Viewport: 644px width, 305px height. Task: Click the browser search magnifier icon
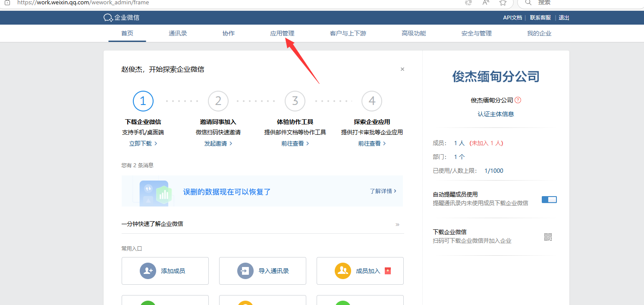[528, 3]
